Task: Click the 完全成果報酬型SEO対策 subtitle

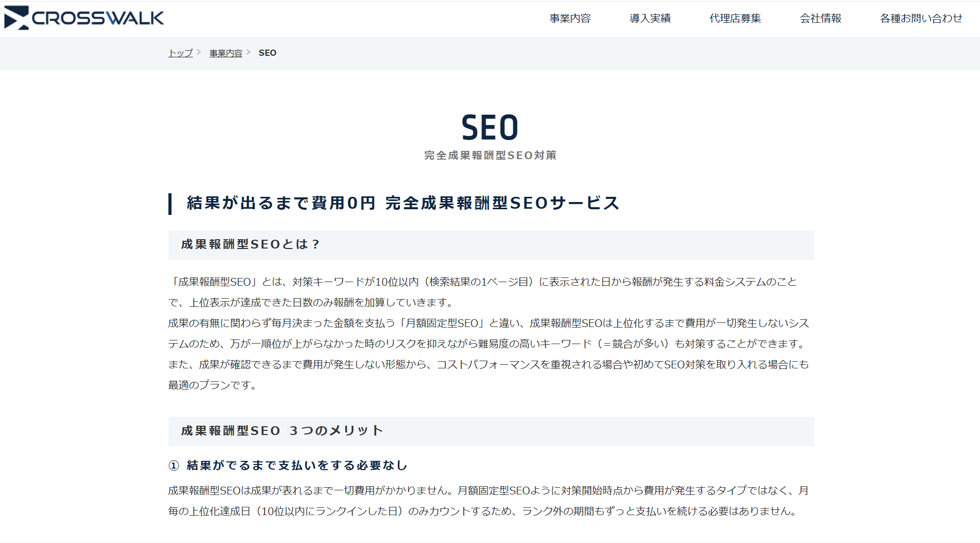Action: point(490,154)
